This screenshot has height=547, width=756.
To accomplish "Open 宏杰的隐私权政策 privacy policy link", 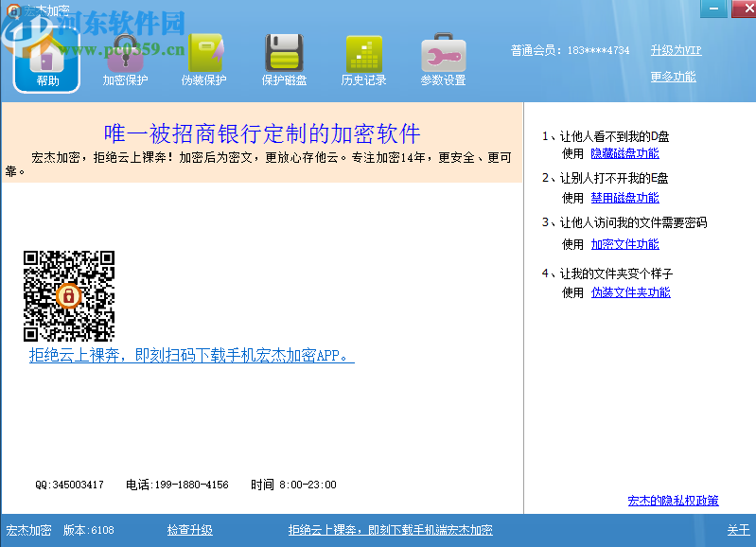I will 673,501.
